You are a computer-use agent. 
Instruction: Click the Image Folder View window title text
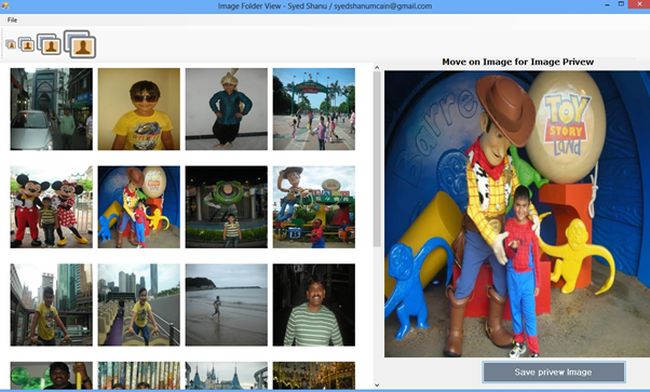325,6
